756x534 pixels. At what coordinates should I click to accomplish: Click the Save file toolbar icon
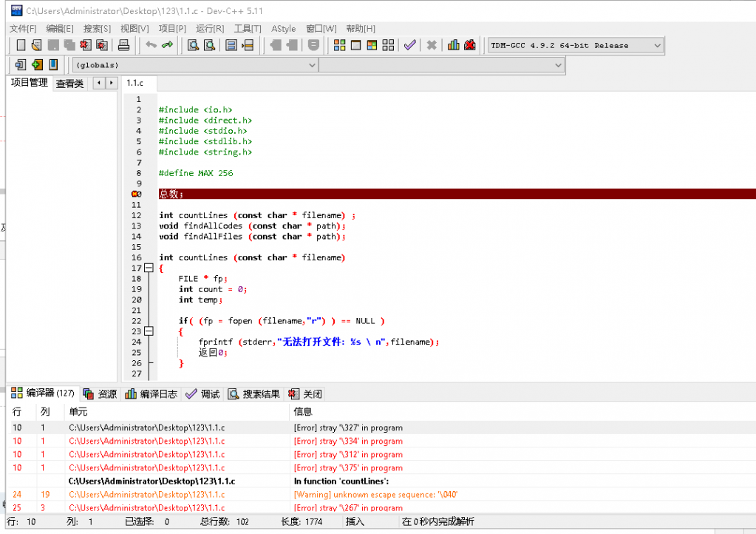[x=53, y=45]
